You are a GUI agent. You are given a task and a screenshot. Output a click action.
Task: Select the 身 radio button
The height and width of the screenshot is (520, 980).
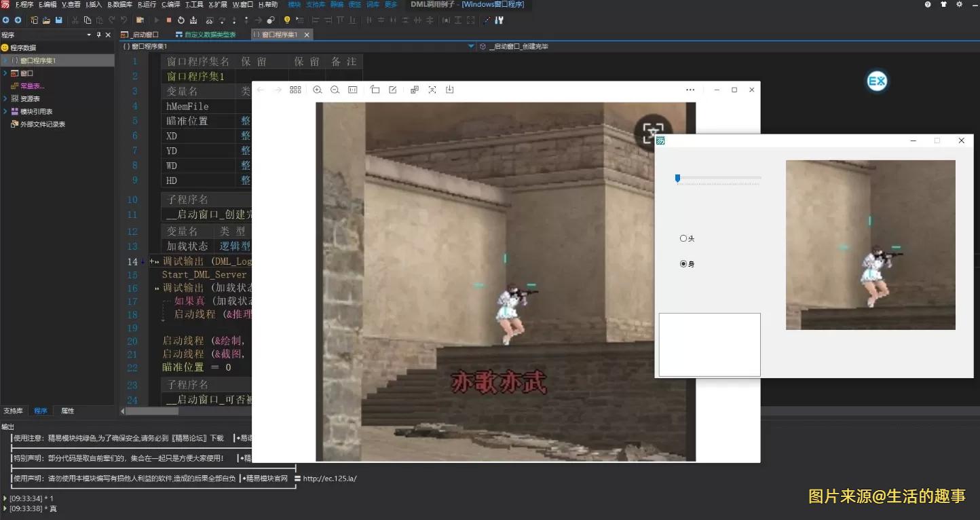[x=683, y=263]
